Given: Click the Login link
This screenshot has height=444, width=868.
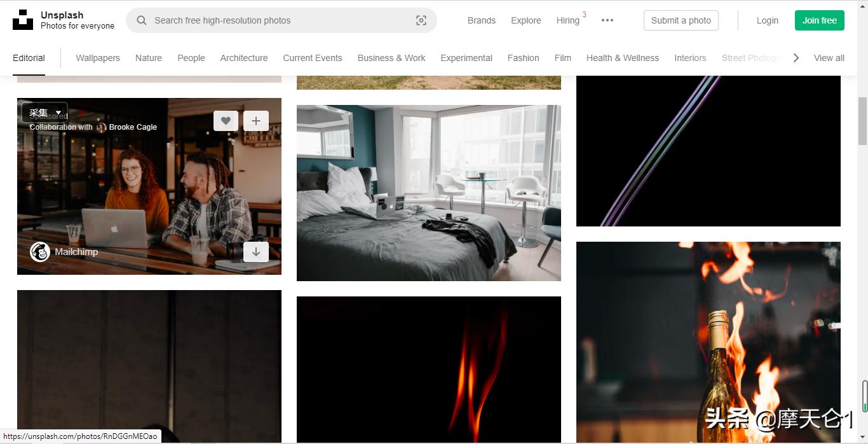Looking at the screenshot, I should pos(768,20).
